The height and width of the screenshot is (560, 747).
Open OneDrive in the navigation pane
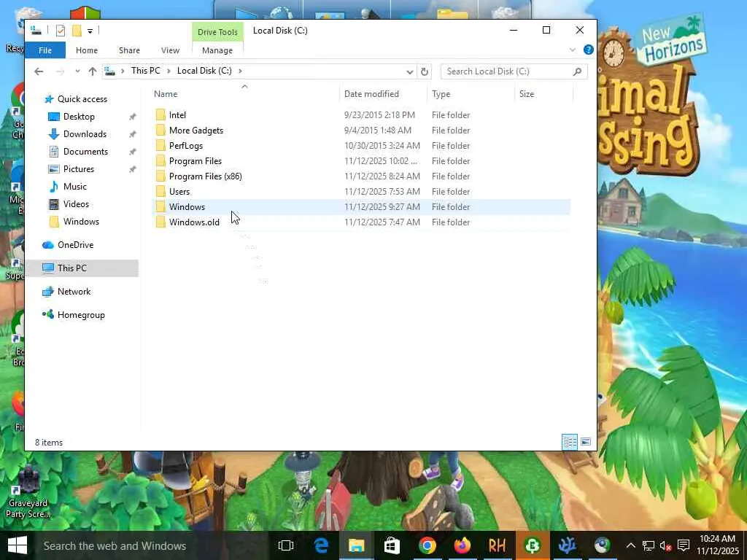(x=75, y=245)
